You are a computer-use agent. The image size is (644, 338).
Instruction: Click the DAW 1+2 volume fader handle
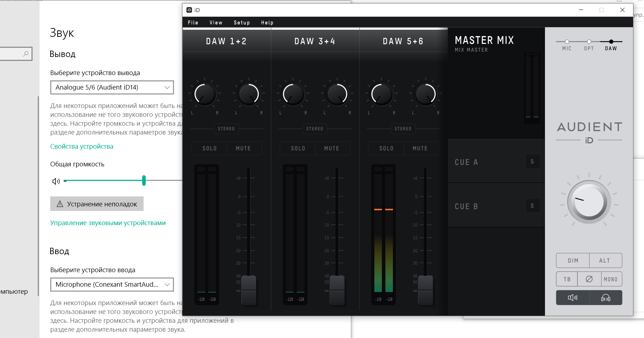tap(249, 290)
